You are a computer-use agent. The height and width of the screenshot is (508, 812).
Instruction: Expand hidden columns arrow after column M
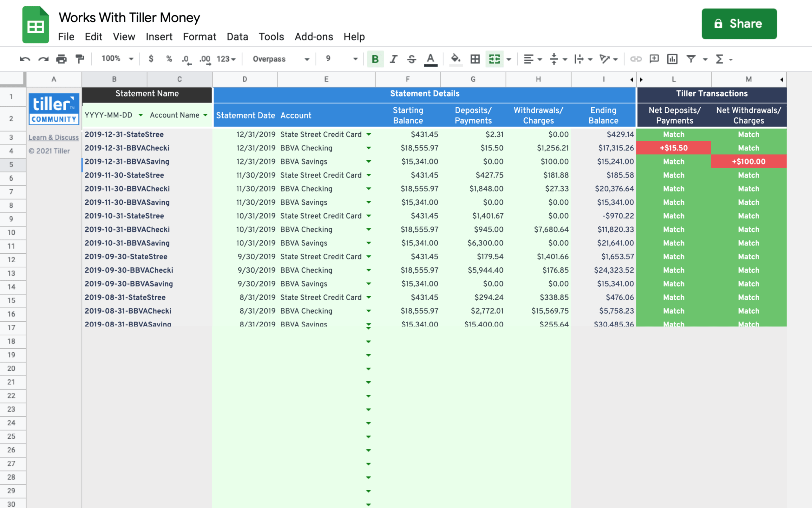(x=782, y=80)
